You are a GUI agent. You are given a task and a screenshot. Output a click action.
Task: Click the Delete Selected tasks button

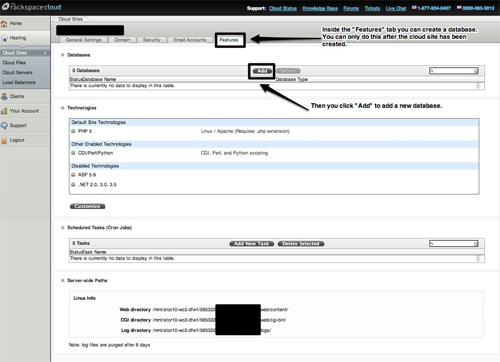click(301, 244)
